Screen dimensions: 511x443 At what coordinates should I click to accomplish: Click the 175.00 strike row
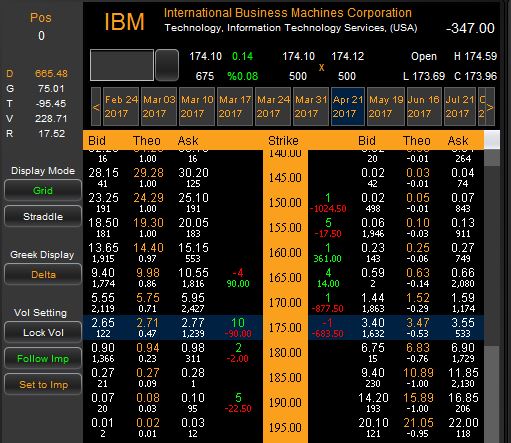[x=283, y=328]
